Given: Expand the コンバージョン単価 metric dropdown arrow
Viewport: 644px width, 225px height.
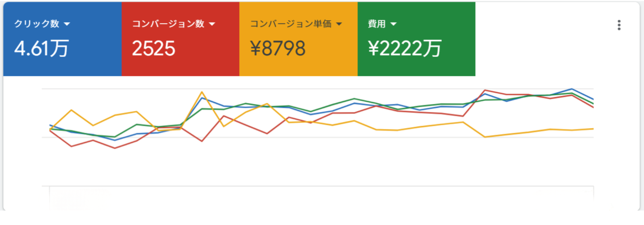Looking at the screenshot, I should pyautogui.click(x=339, y=24).
